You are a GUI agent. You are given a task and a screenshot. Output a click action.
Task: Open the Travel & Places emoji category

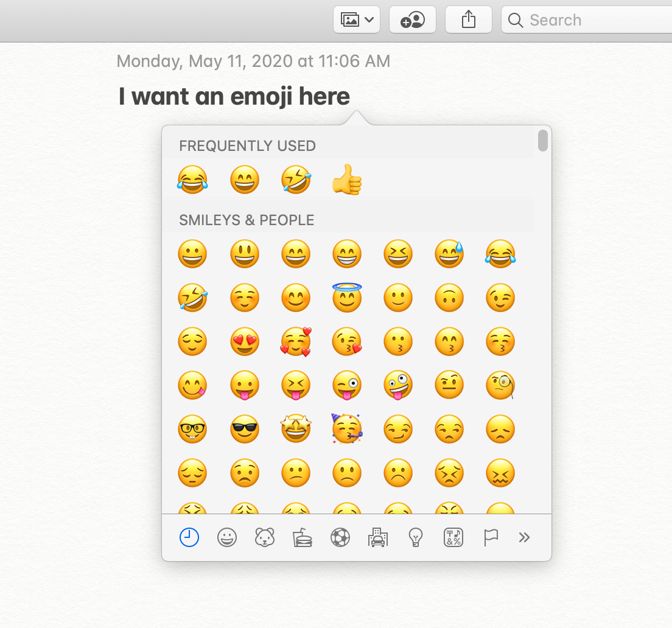[x=378, y=537]
